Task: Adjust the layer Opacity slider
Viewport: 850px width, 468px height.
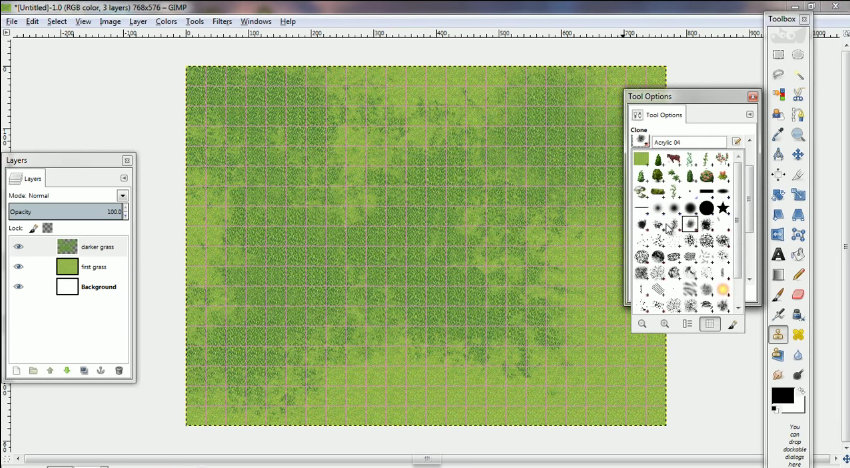Action: click(x=66, y=211)
